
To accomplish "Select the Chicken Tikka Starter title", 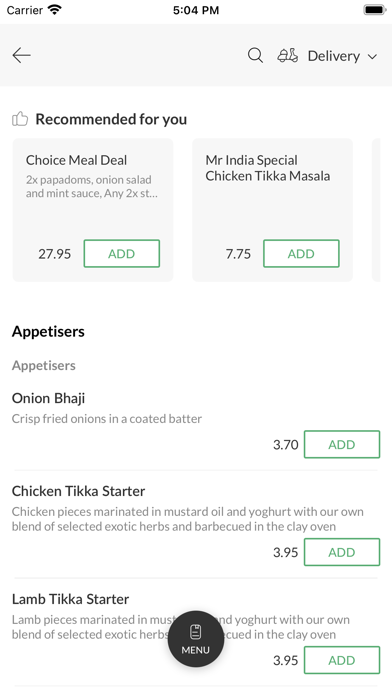I will pos(78,491).
